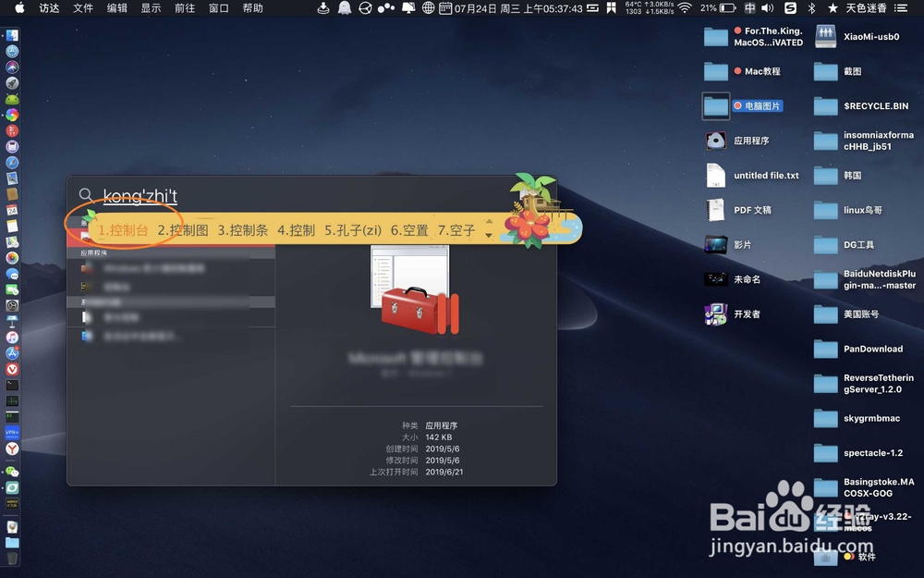The height and width of the screenshot is (578, 924).
Task: Select candidate 4.控制
Action: pos(296,230)
